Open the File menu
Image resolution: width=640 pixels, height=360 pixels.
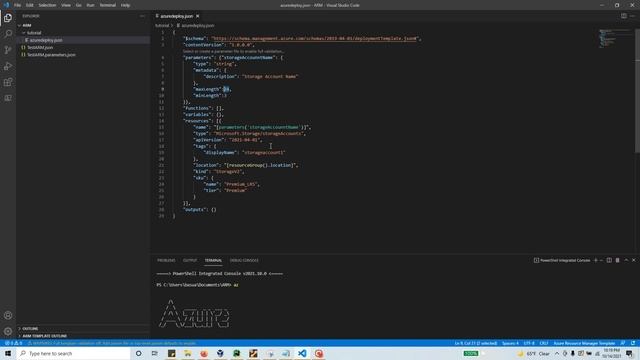tap(17, 5)
